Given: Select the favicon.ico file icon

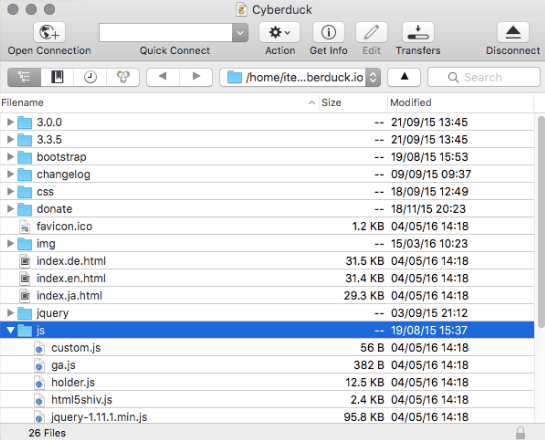Looking at the screenshot, I should [25, 226].
